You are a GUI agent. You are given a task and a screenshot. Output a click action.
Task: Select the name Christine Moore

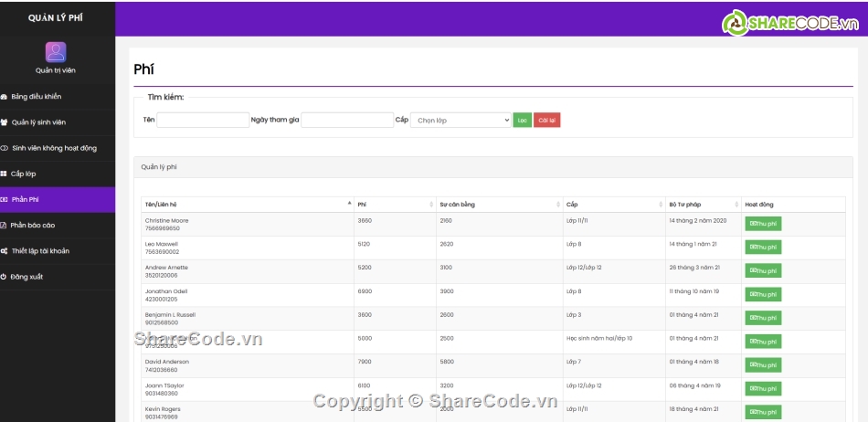(166, 220)
